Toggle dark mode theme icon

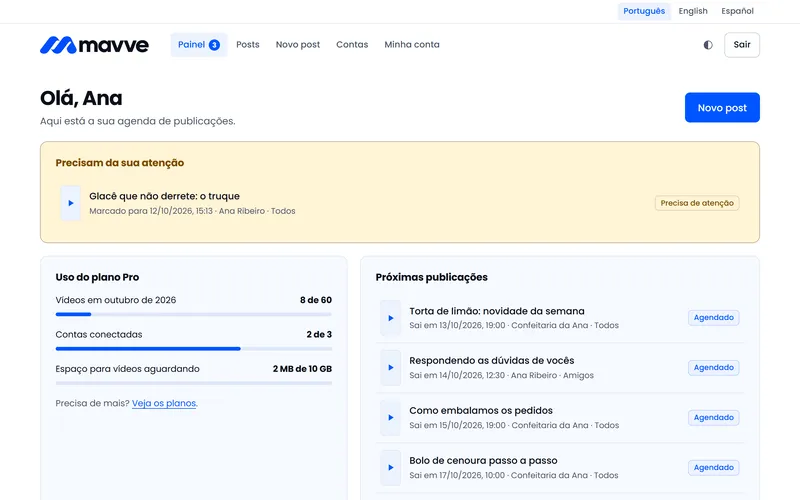pyautogui.click(x=708, y=45)
